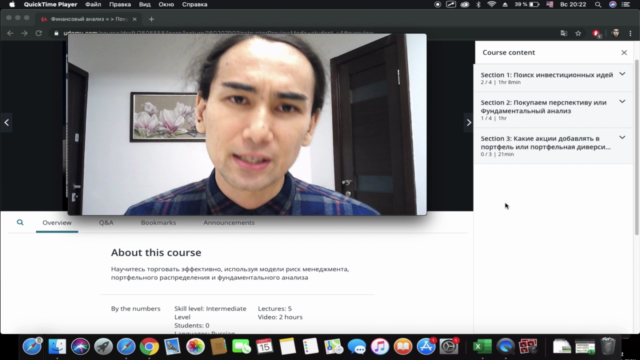Open the Файл menu
This screenshot has width=640, height=360.
[x=93, y=4]
